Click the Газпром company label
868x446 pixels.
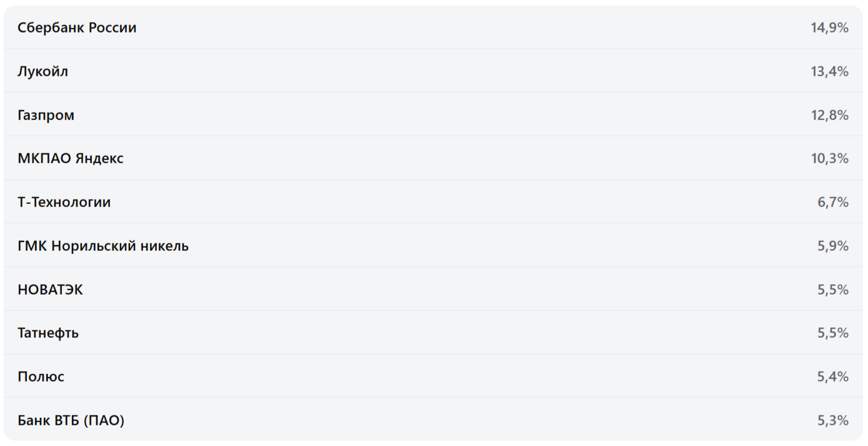pyautogui.click(x=46, y=115)
